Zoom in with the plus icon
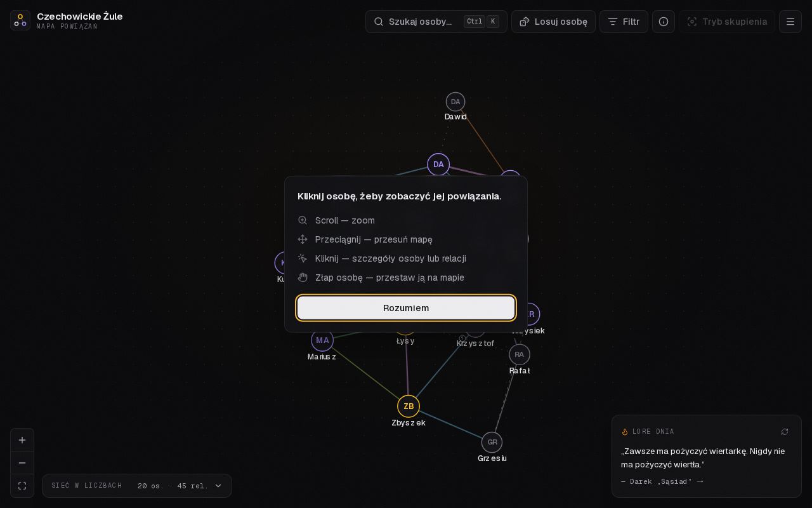 click(22, 440)
